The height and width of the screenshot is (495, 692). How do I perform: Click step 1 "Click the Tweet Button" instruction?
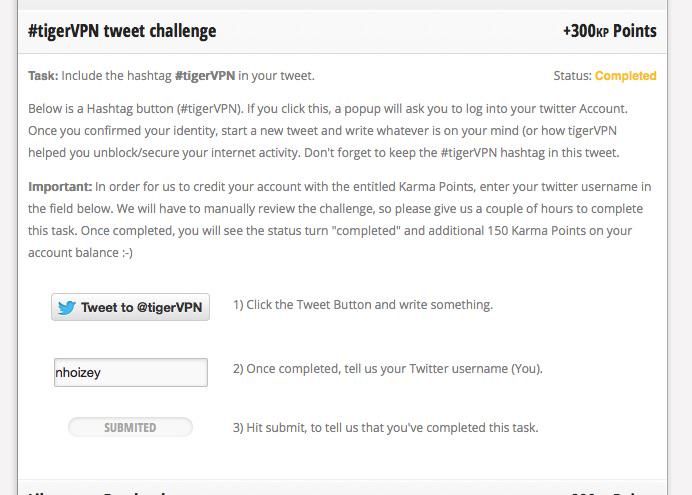[x=362, y=305]
